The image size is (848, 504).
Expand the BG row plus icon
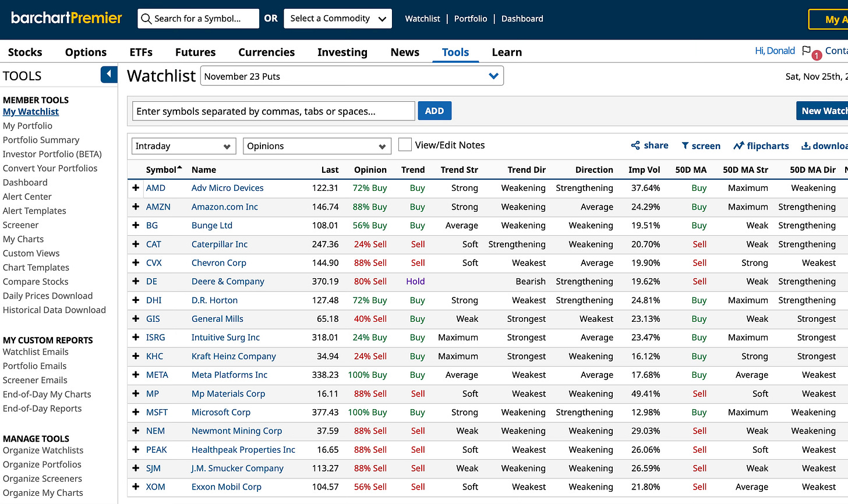click(x=136, y=225)
